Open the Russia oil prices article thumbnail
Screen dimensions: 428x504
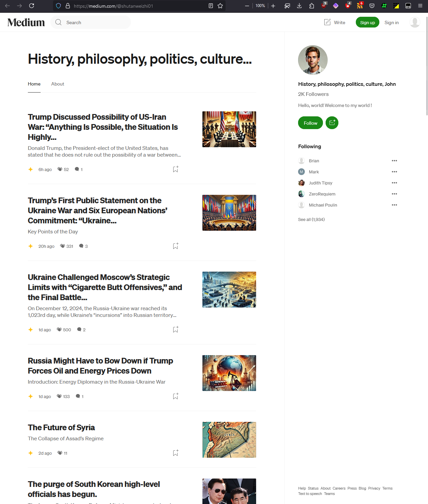pos(229,373)
